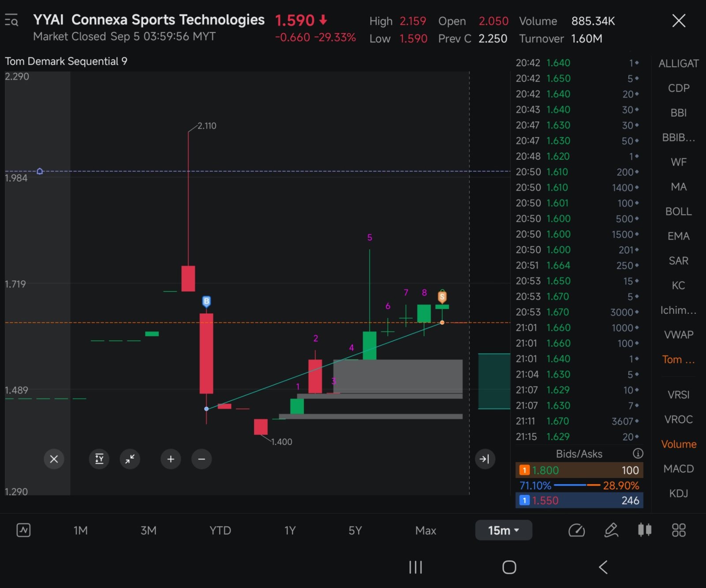
Task: Open the Bids/Asks info icon
Action: click(x=638, y=453)
